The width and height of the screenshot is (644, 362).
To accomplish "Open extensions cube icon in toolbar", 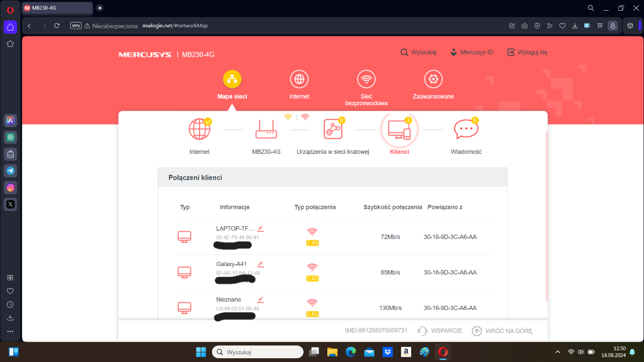I will [631, 26].
